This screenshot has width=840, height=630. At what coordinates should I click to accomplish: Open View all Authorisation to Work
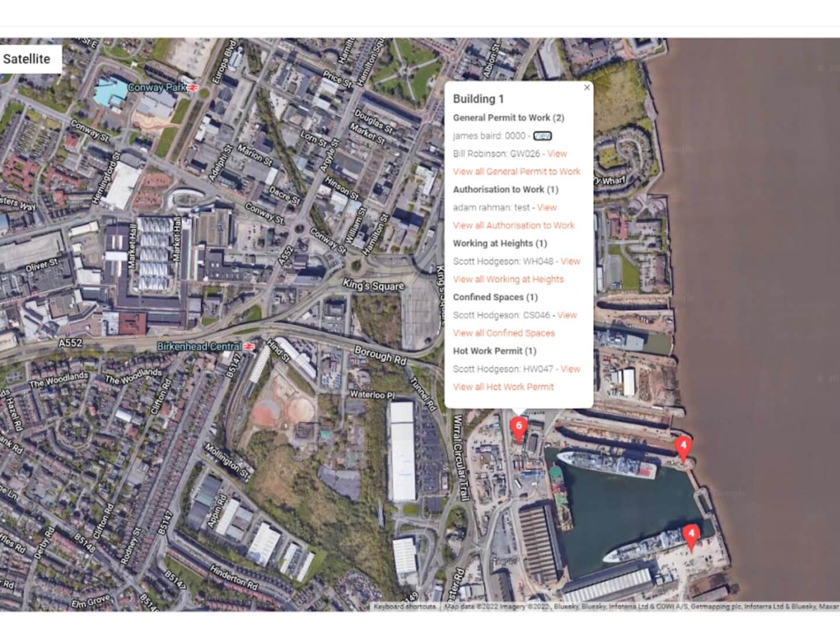point(514,225)
